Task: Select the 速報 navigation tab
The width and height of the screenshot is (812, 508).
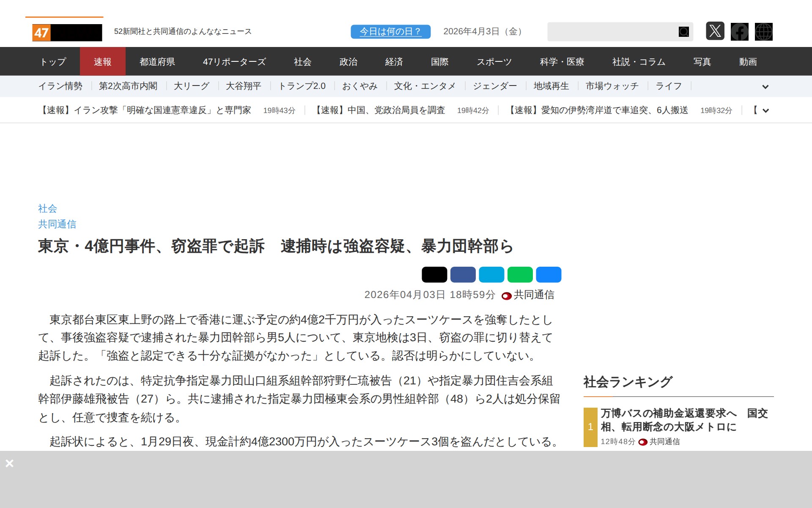Action: coord(102,62)
